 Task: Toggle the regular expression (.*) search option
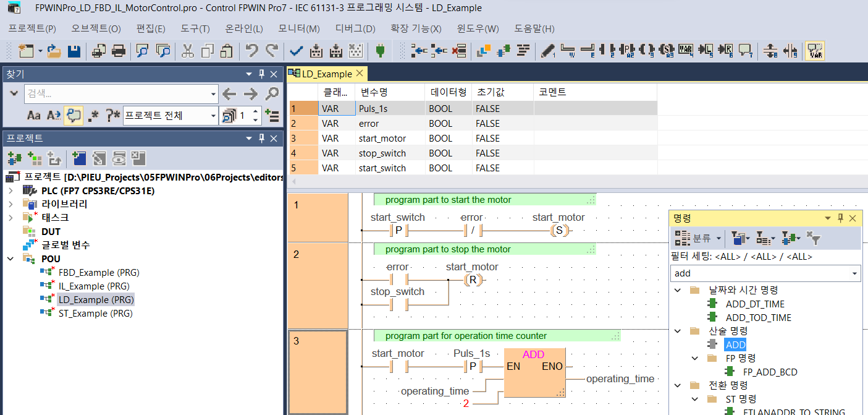pos(93,115)
